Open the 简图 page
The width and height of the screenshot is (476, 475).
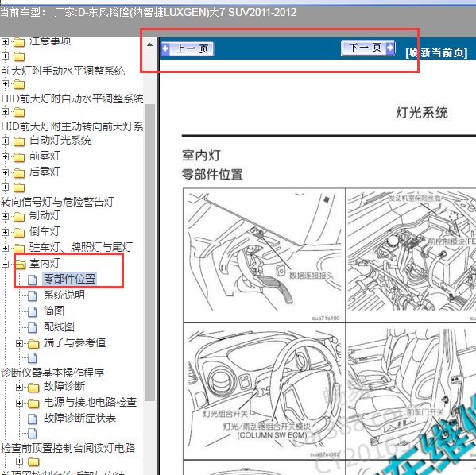[54, 311]
